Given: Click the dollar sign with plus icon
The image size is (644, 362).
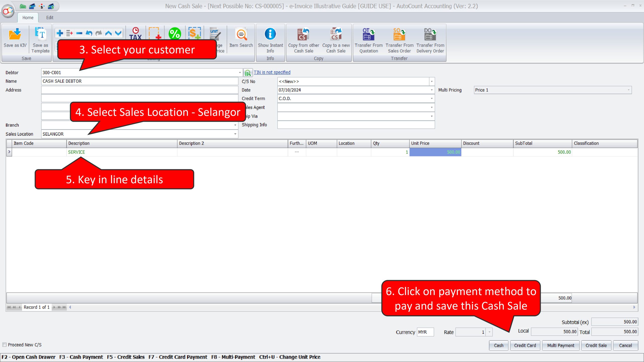Looking at the screenshot, I should point(194,33).
